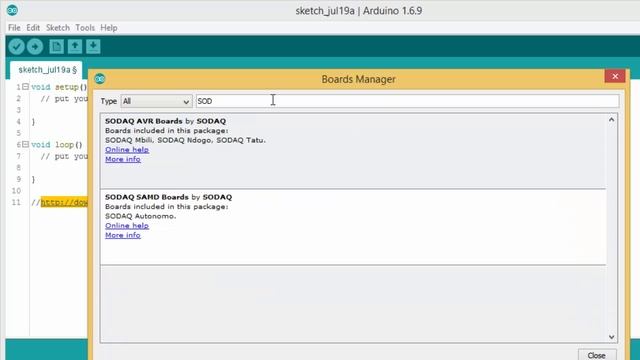Click 'void setup()' in code editor
This screenshot has height=360, width=640.
click(59, 87)
